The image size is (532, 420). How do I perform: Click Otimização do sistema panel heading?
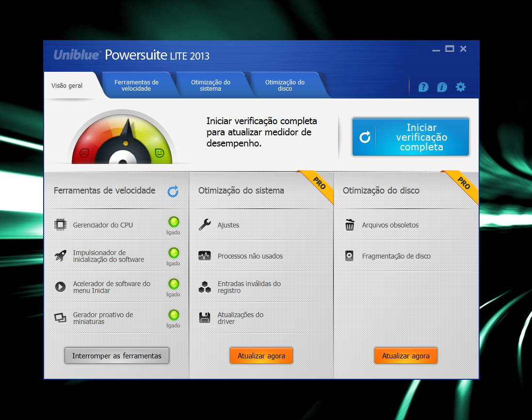241,190
